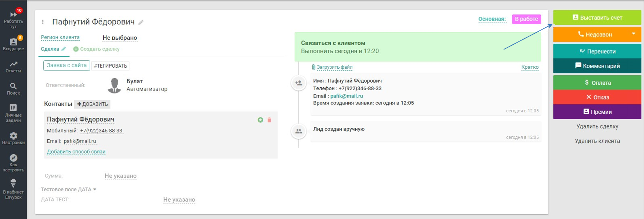Open Регион клиента link

click(60, 37)
